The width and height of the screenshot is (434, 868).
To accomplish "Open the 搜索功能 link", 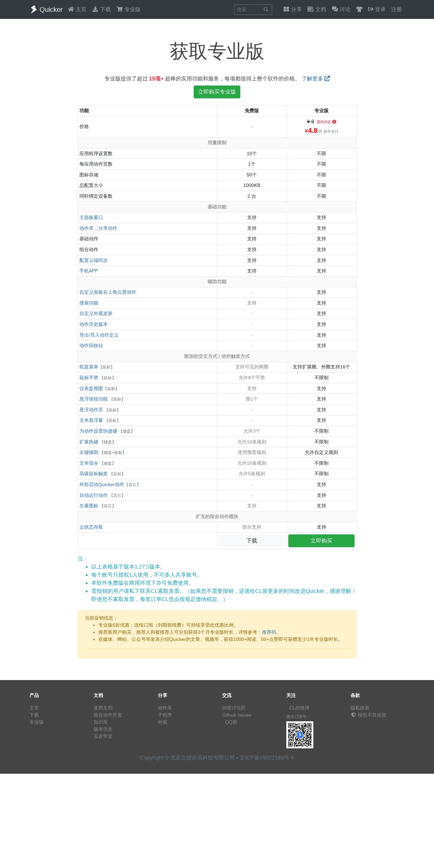I will (x=89, y=303).
